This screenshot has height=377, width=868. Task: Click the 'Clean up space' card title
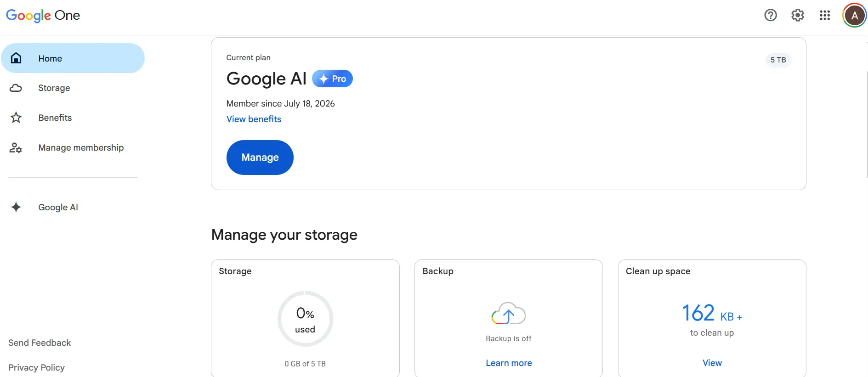pyautogui.click(x=658, y=271)
